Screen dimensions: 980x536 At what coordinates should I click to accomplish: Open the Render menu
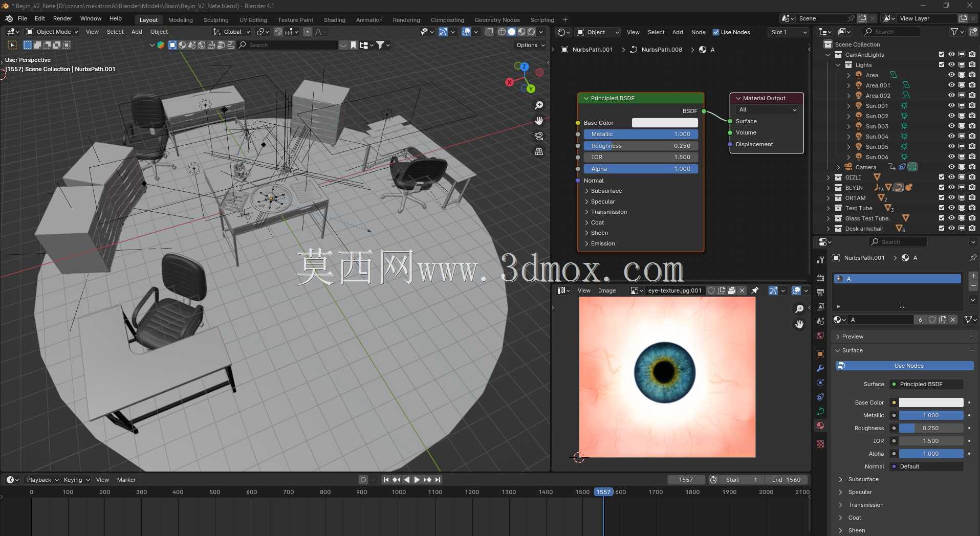coord(62,18)
